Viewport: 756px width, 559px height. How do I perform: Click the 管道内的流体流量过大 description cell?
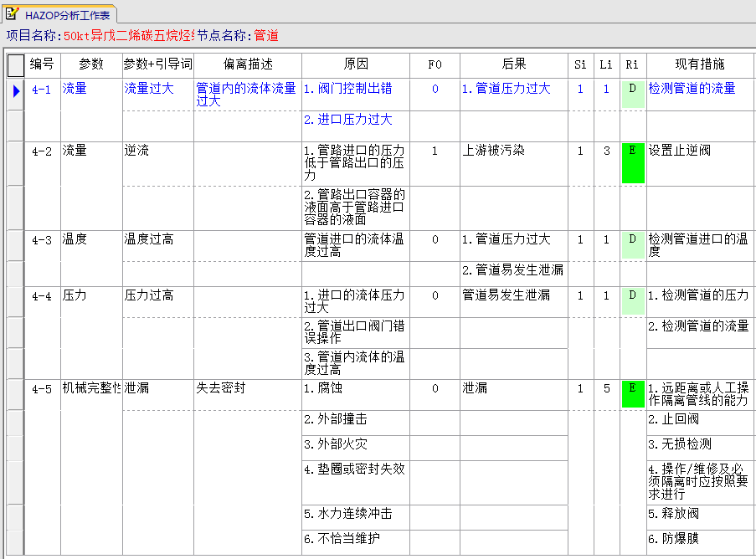click(248, 95)
